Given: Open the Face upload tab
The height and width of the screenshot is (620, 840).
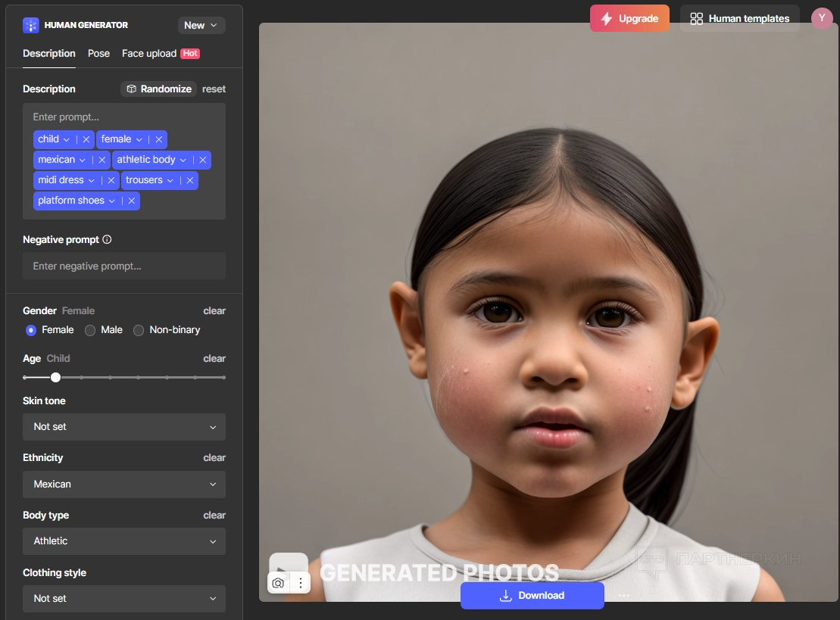Looking at the screenshot, I should [x=149, y=54].
